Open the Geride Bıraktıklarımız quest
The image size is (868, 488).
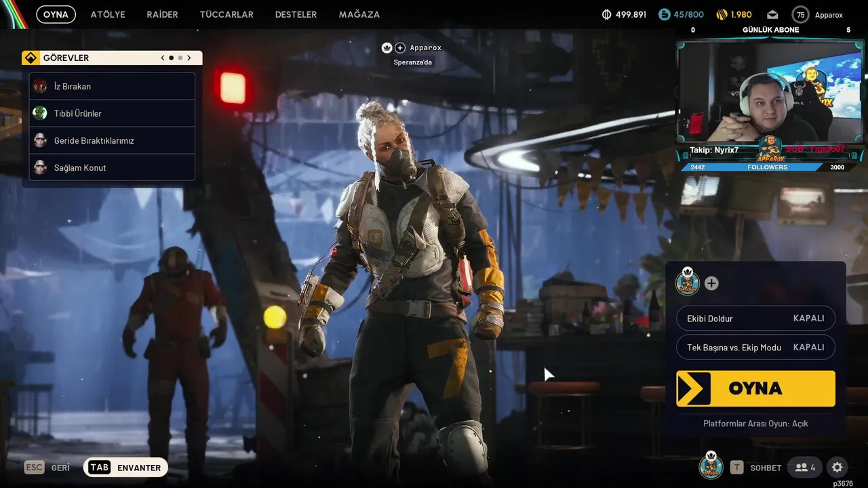[112, 140]
